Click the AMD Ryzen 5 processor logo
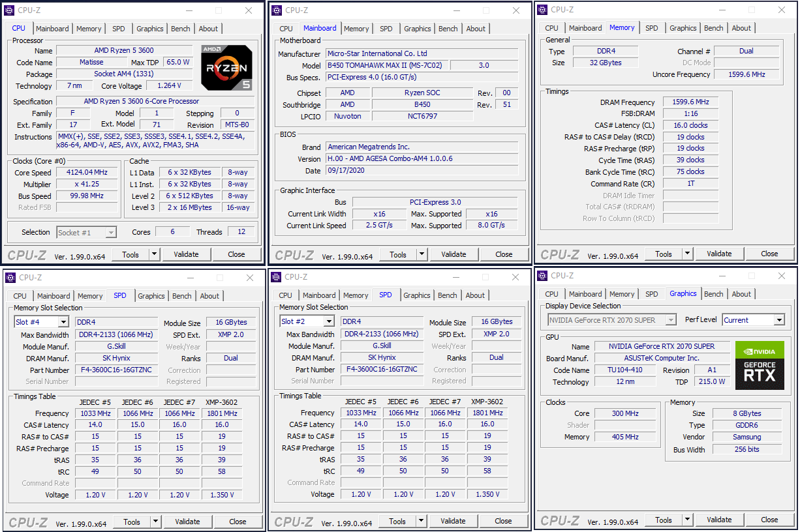This screenshot has height=532, width=800. click(x=226, y=68)
